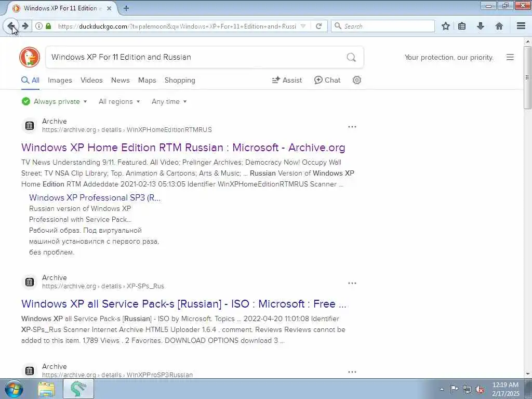Click the Show desktop strip beside clock

pyautogui.click(x=528, y=389)
